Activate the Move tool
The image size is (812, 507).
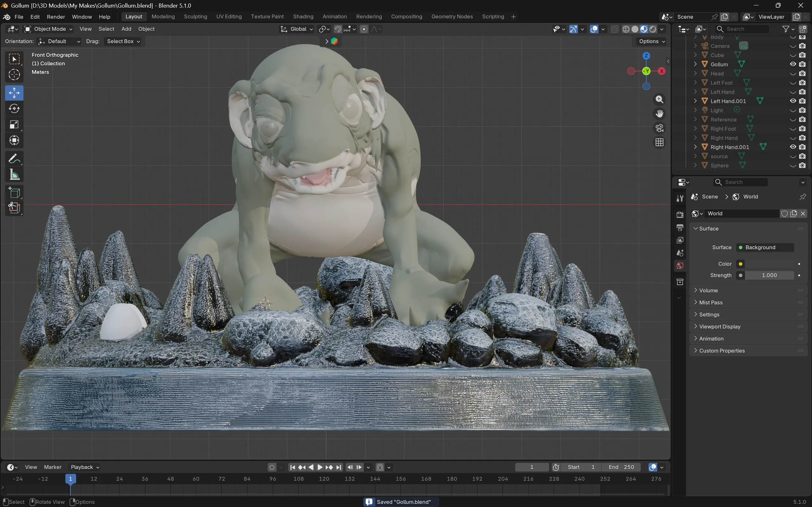pyautogui.click(x=14, y=93)
